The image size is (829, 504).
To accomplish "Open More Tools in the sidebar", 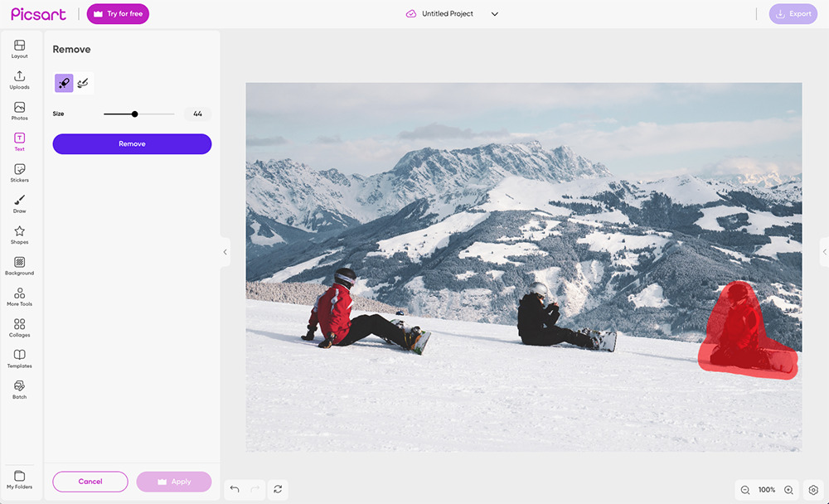I will pos(19,297).
